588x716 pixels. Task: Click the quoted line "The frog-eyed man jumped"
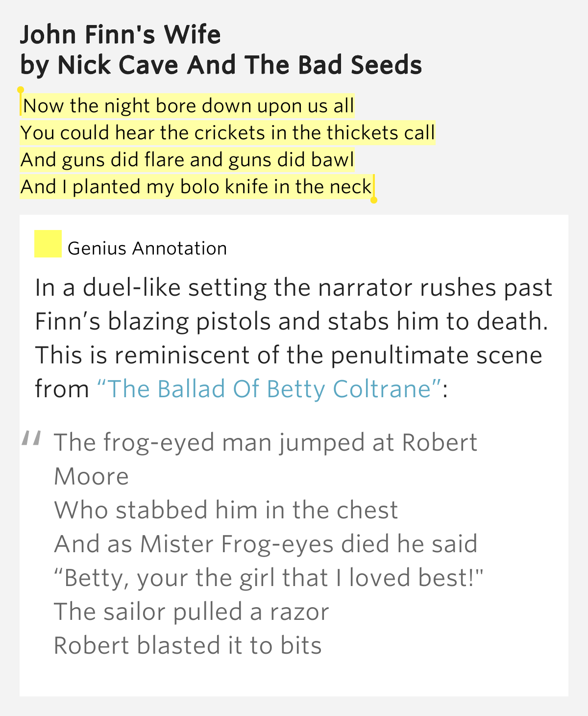coord(266,443)
